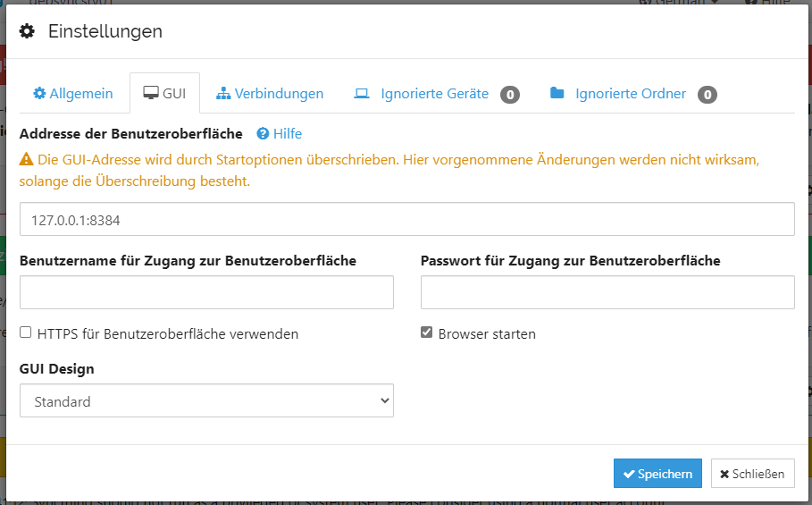Open the Verbindungen tab
The height and width of the screenshot is (505, 812).
click(x=270, y=94)
